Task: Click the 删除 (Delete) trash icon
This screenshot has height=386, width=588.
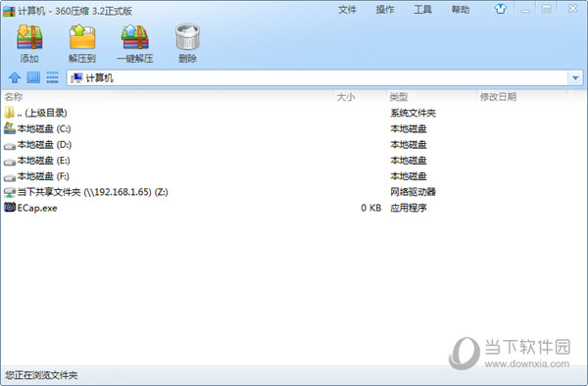Action: [187, 37]
